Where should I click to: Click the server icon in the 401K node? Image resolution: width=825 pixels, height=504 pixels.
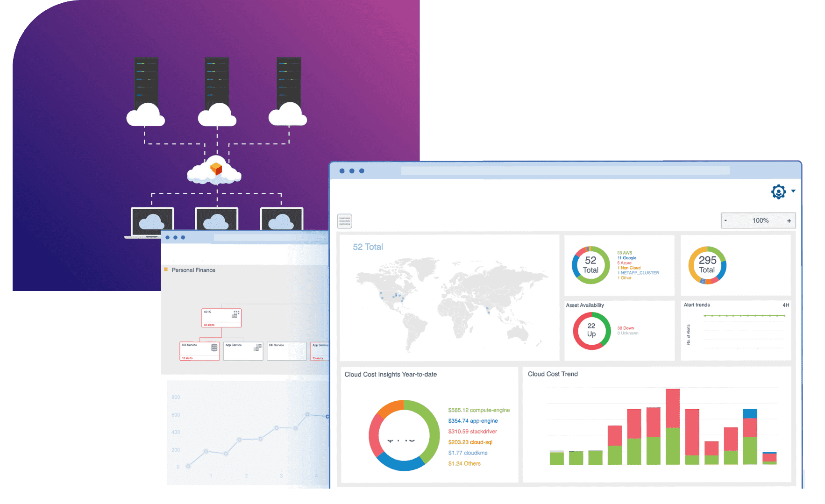(x=236, y=314)
